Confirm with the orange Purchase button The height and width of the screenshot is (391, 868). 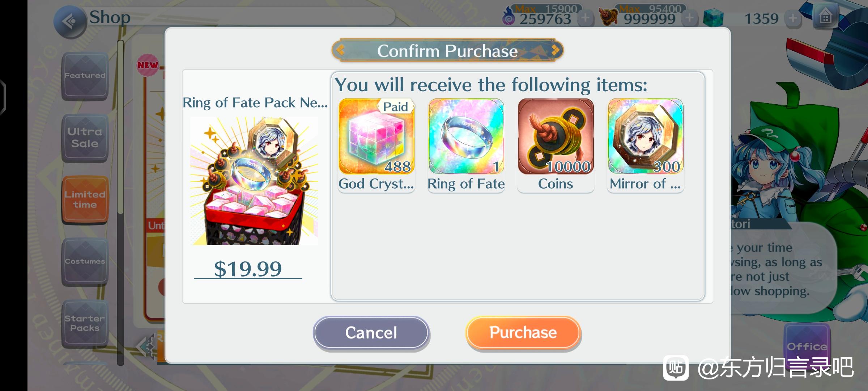pos(523,332)
